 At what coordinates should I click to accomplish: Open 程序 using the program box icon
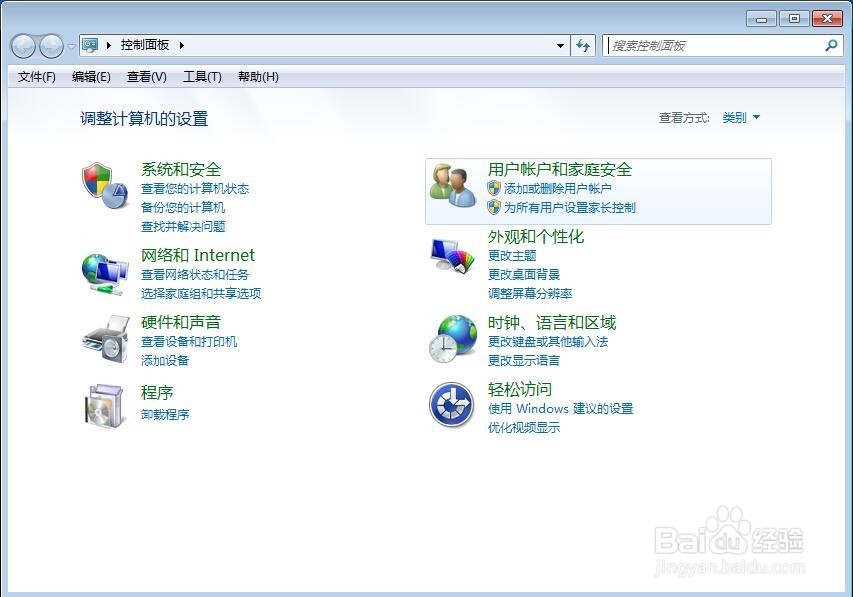point(104,405)
